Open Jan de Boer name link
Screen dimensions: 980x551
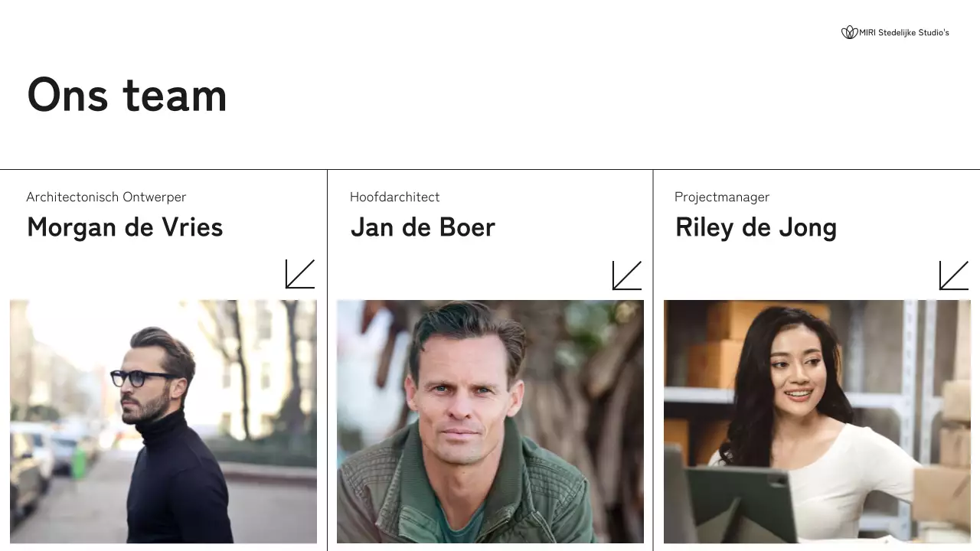(423, 227)
